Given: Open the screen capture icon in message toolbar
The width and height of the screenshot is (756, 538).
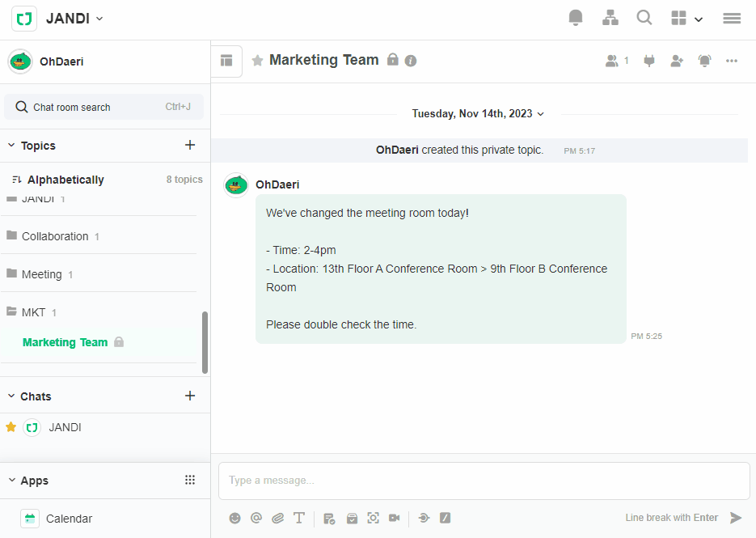Looking at the screenshot, I should [373, 518].
